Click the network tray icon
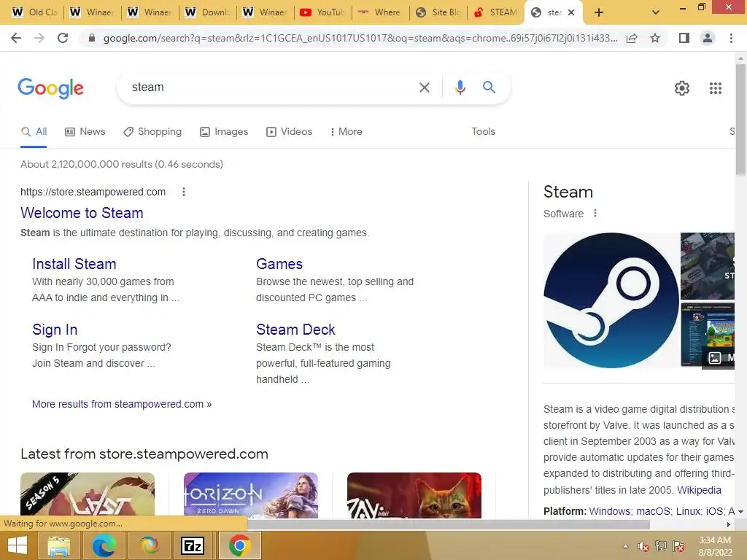Screen dimensions: 747x560 click(x=660, y=546)
